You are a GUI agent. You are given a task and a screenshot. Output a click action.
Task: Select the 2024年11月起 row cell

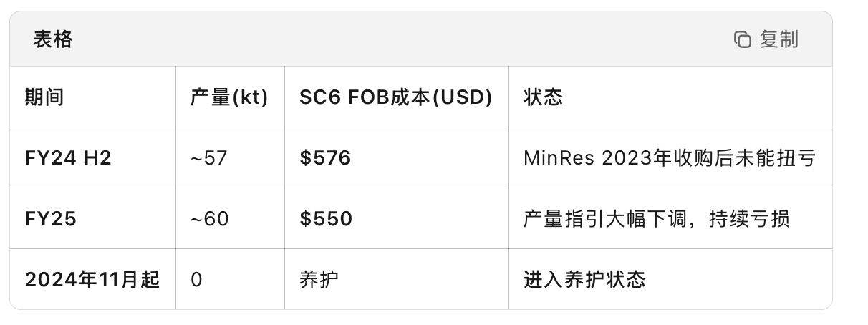tap(92, 280)
